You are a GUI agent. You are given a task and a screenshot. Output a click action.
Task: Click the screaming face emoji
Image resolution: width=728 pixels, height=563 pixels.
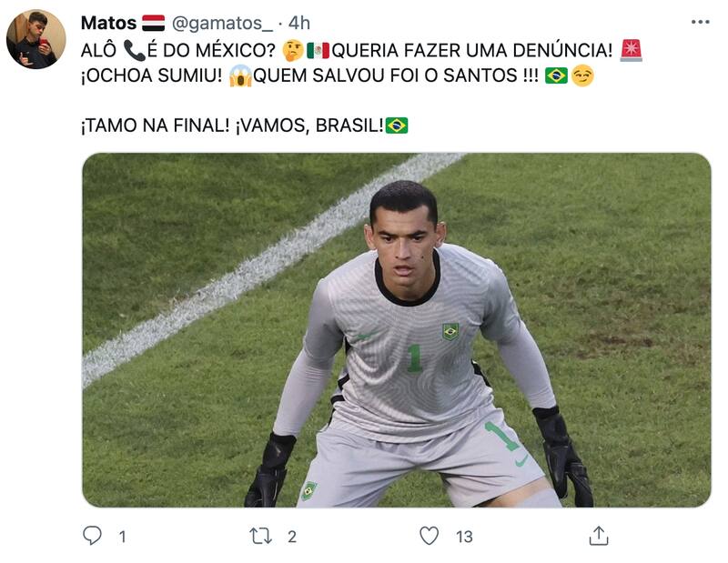click(240, 75)
